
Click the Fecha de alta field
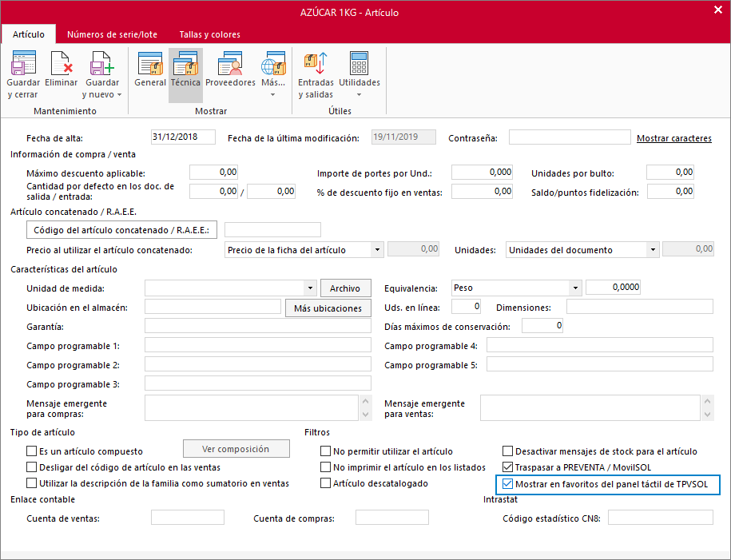click(x=183, y=137)
